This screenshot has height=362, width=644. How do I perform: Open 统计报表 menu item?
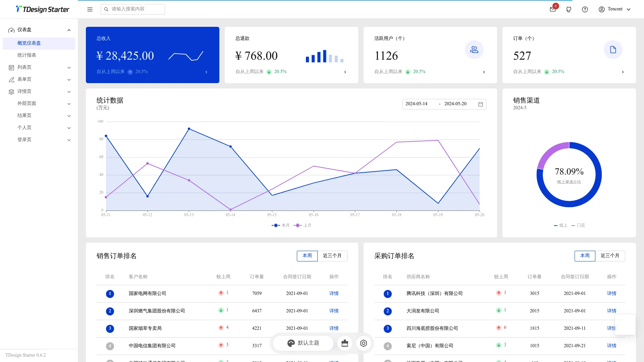(39, 56)
